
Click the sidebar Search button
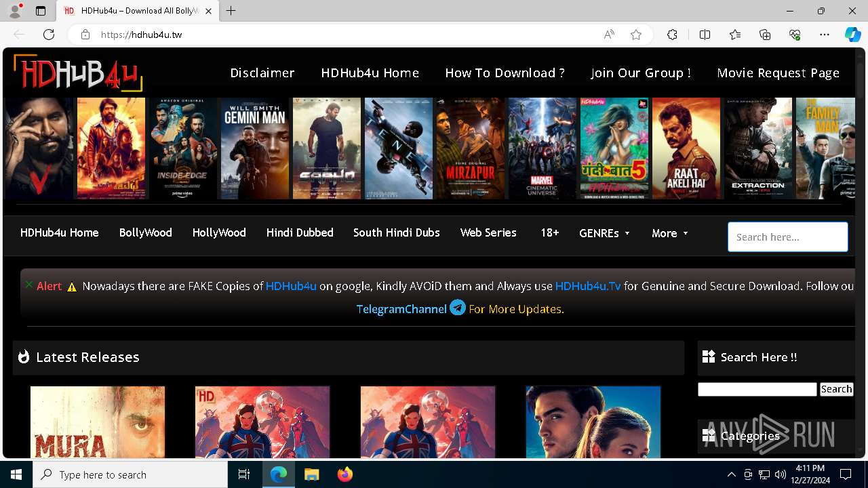(x=836, y=389)
